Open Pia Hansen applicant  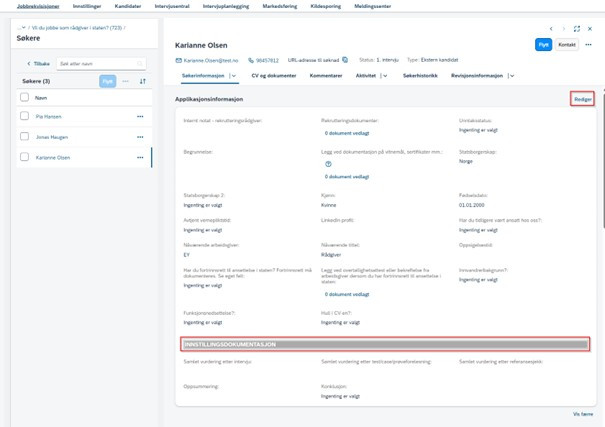point(49,116)
